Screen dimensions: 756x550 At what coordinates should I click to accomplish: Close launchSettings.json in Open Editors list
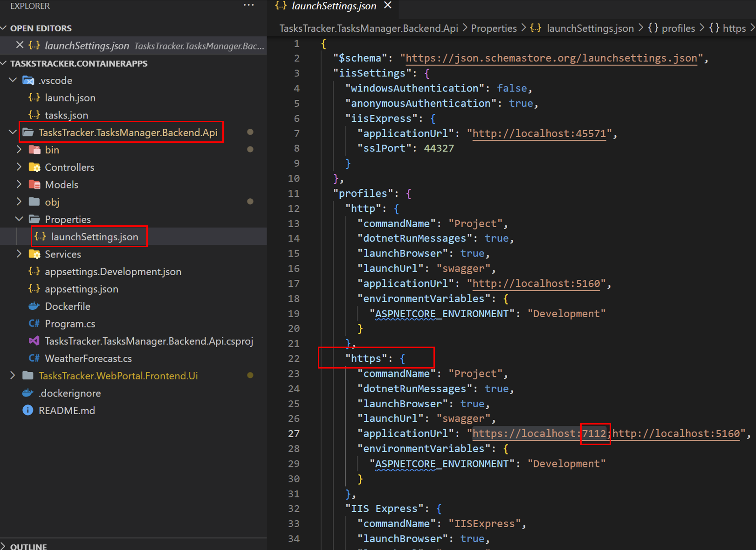[20, 45]
